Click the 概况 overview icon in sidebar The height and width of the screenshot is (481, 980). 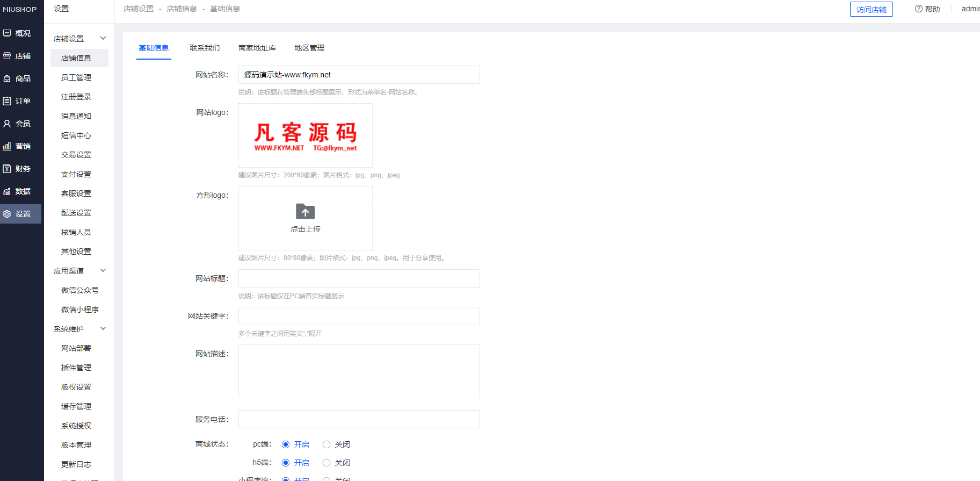[x=7, y=33]
